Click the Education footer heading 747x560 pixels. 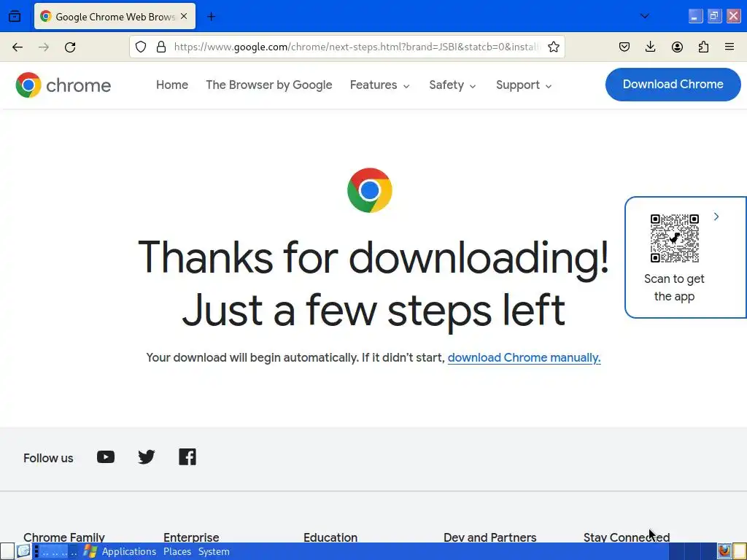[x=330, y=537]
